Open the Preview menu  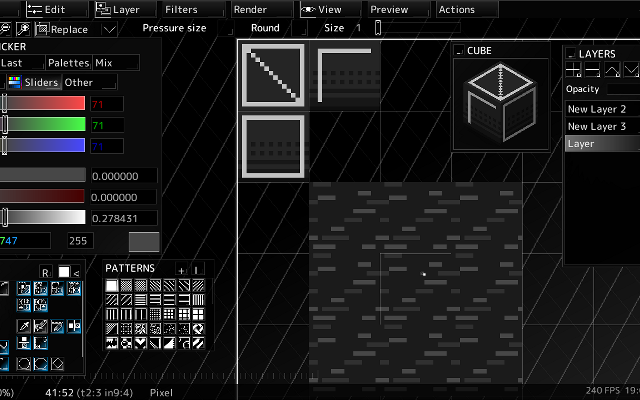(400, 9)
